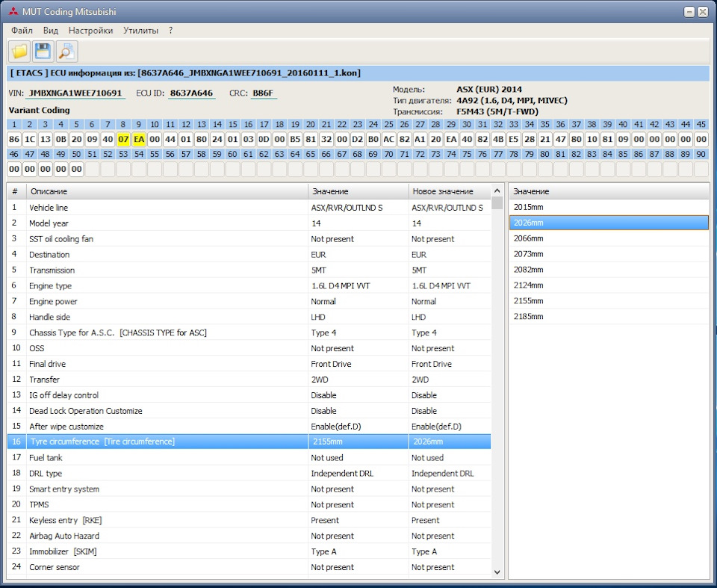The width and height of the screenshot is (717, 588).
Task: Select the Immobilizer [SKIM] row
Action: [249, 551]
